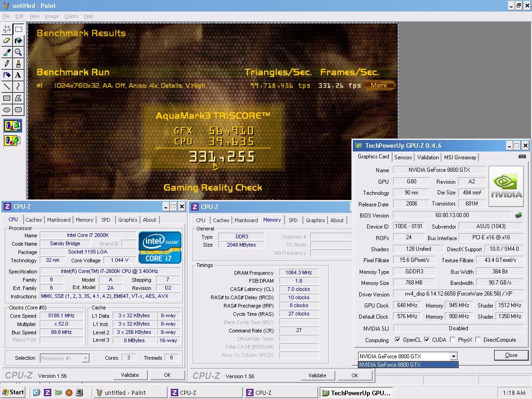This screenshot has height=399, width=532.
Task: Switch to Sensors tab in GPU-Z
Action: 403,157
